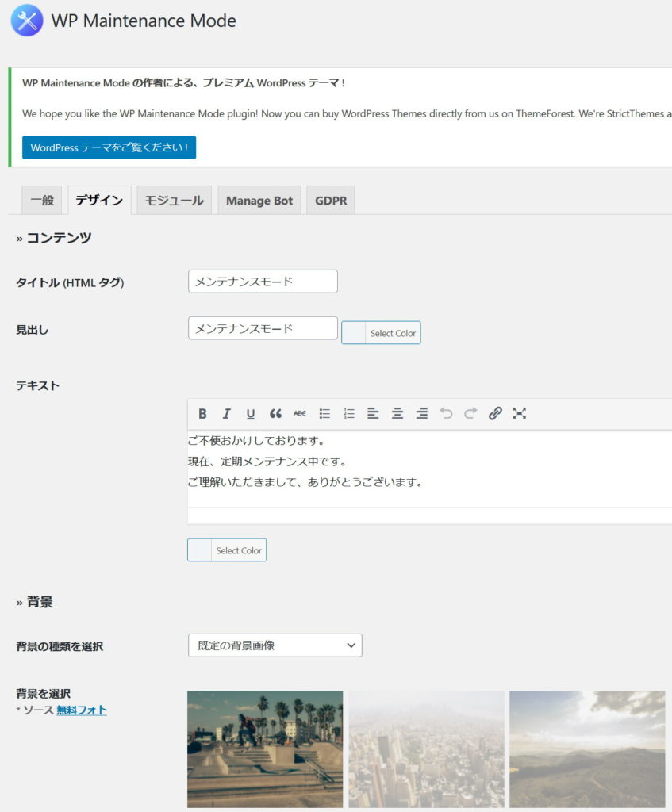
Task: Toggle bold formatting in text editor
Action: point(202,413)
